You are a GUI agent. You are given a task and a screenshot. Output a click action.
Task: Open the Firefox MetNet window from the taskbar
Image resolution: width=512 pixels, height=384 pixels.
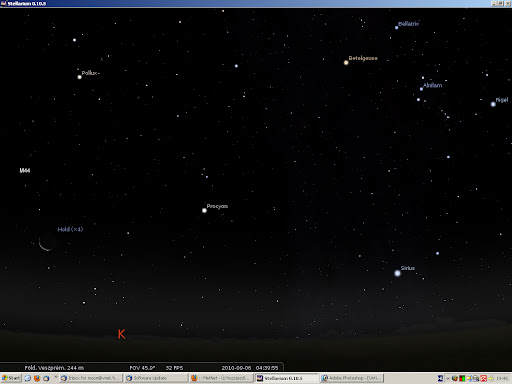point(221,378)
